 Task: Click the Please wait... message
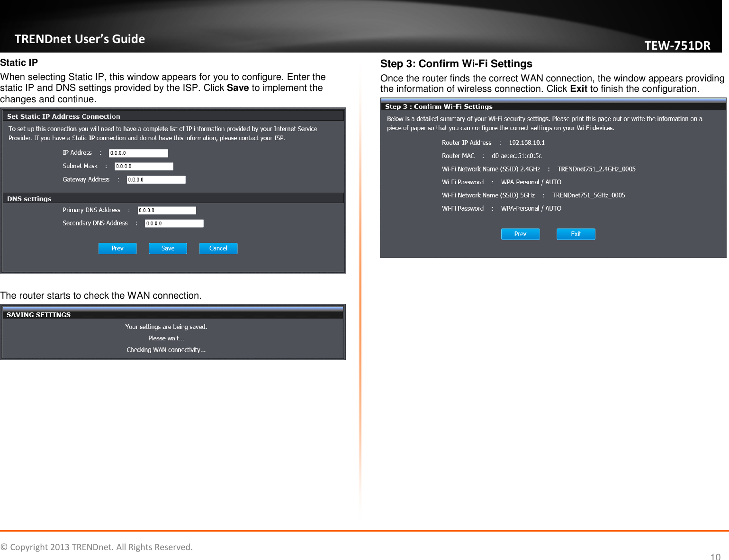[x=166, y=338]
